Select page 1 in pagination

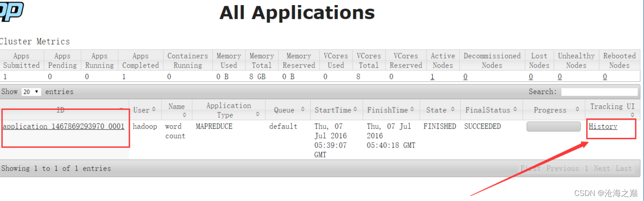coord(586,168)
